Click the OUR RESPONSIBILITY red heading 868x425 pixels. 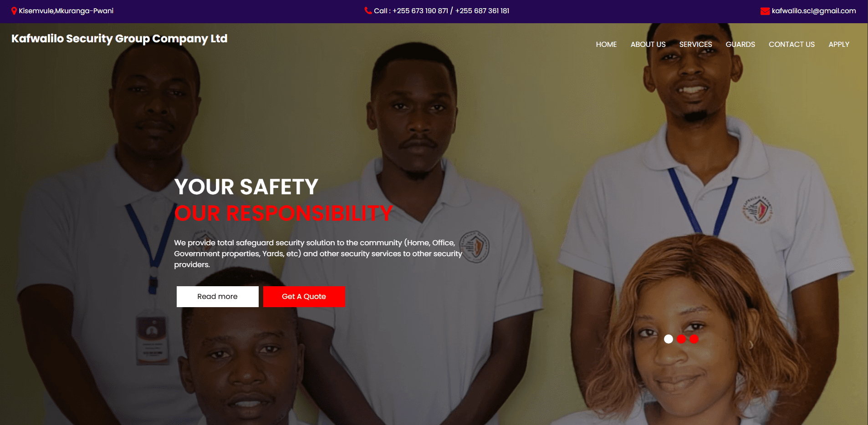tap(283, 213)
